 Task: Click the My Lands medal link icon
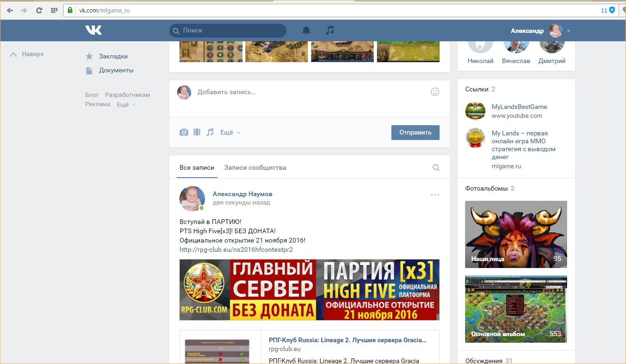point(475,138)
